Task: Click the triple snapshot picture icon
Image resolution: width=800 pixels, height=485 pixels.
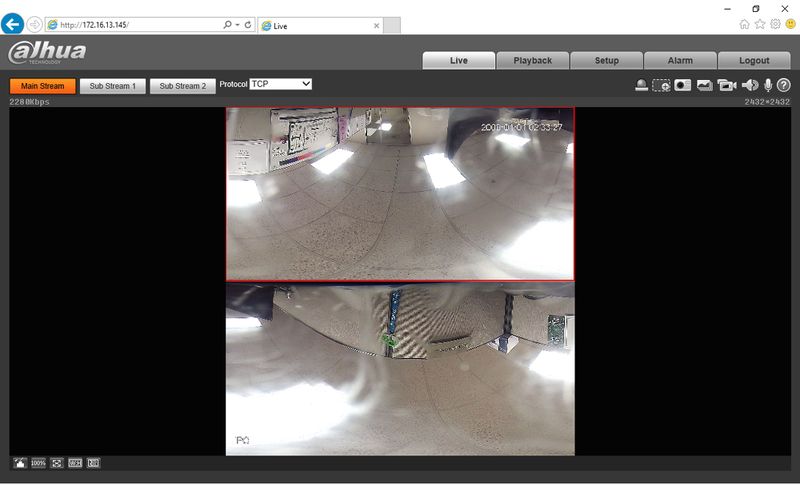Action: coord(705,85)
